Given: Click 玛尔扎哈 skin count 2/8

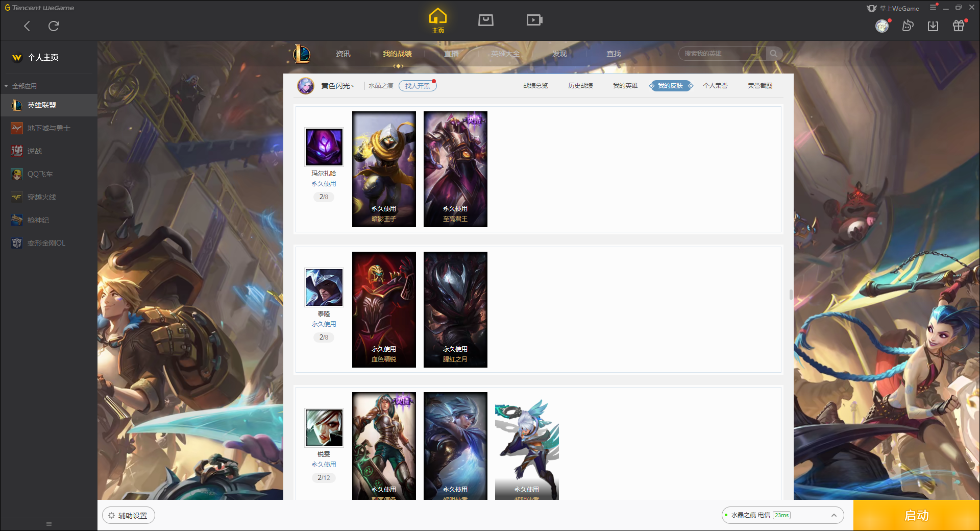Looking at the screenshot, I should pyautogui.click(x=324, y=197).
